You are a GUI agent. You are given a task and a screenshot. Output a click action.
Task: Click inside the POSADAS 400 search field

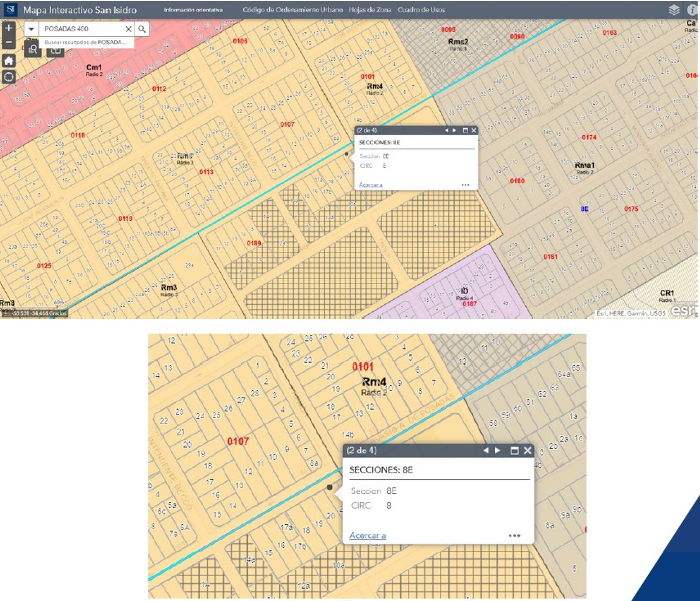point(80,29)
